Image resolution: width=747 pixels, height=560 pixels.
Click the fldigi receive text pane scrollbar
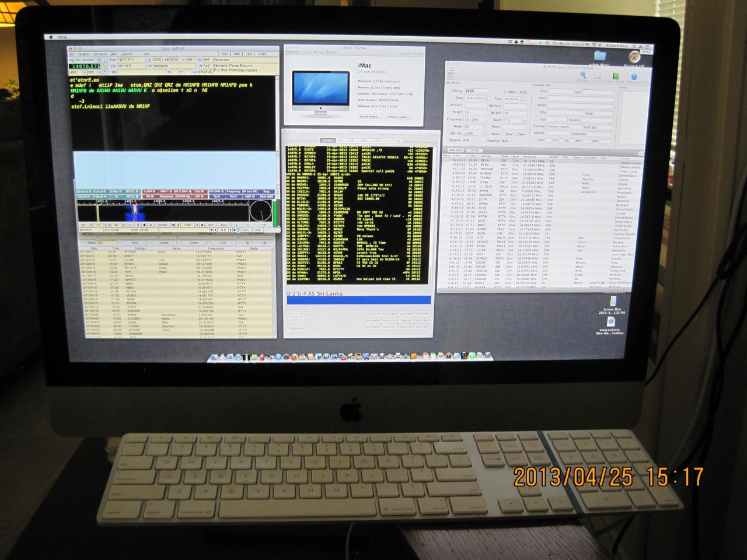277,114
